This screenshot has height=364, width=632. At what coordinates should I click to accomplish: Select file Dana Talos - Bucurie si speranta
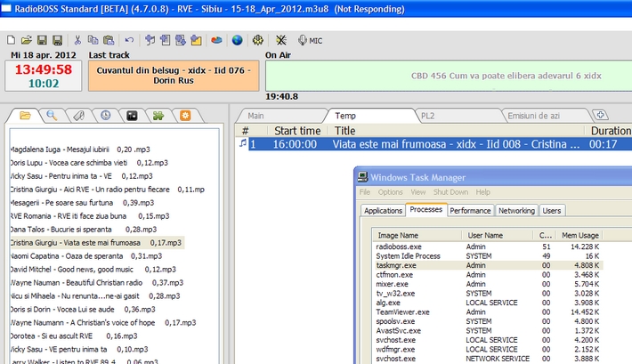[84, 230]
